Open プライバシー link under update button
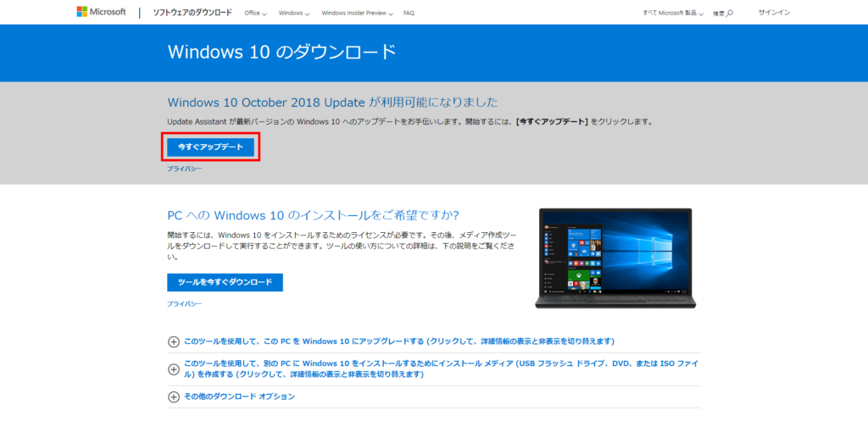The image size is (868, 438). coord(184,169)
